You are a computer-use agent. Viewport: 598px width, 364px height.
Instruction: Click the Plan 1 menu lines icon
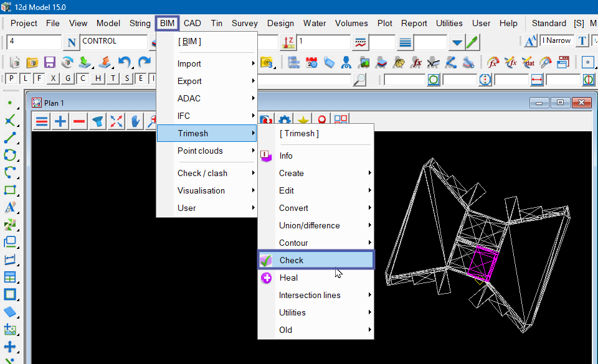(x=42, y=121)
